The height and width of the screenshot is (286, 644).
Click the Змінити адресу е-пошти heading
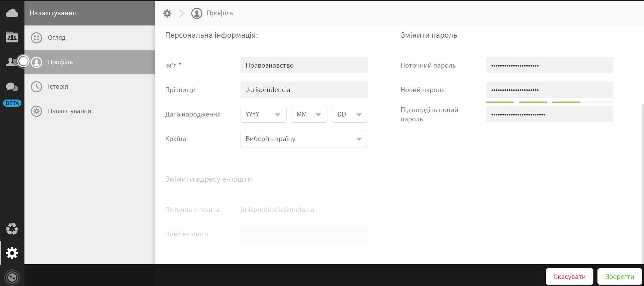[209, 179]
